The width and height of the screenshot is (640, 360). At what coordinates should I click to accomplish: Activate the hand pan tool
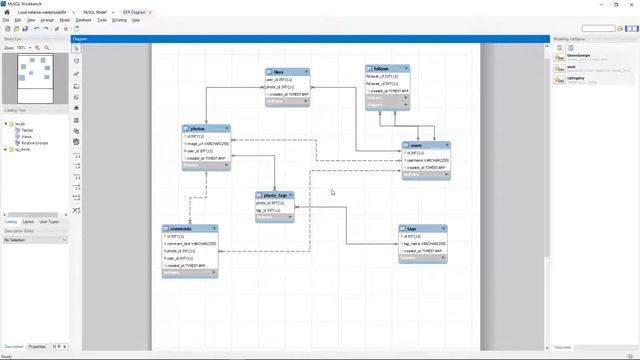tap(76, 61)
